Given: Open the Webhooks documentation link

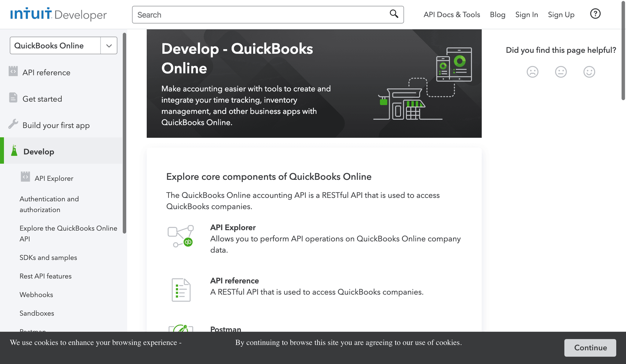Looking at the screenshot, I should [36, 294].
